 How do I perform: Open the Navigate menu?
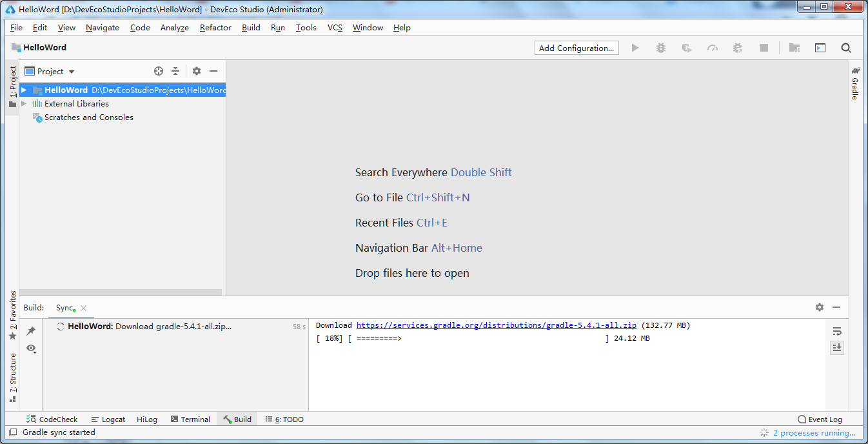click(103, 28)
